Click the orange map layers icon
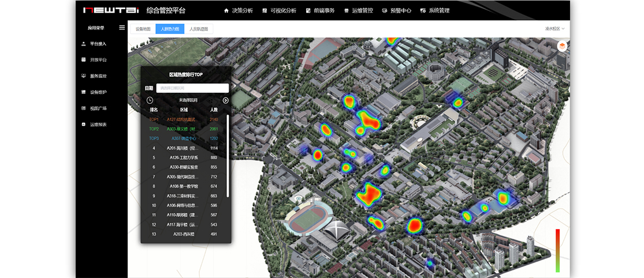The height and width of the screenshot is (278, 644). coord(562,47)
